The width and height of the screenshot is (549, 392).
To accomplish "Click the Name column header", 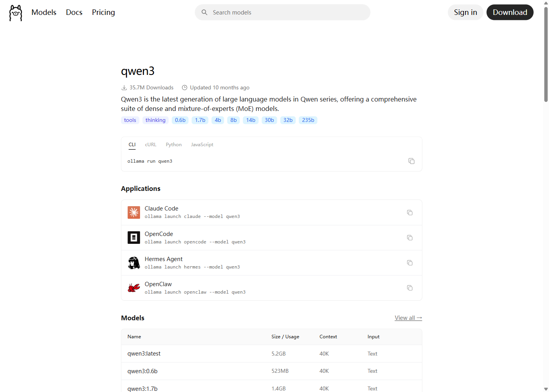I will (x=134, y=337).
